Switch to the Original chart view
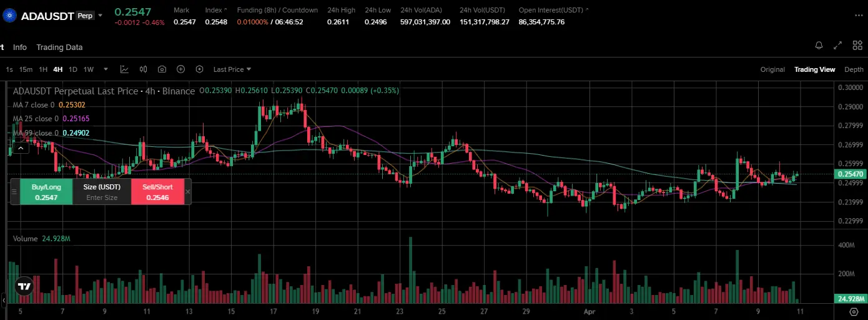 pyautogui.click(x=772, y=69)
